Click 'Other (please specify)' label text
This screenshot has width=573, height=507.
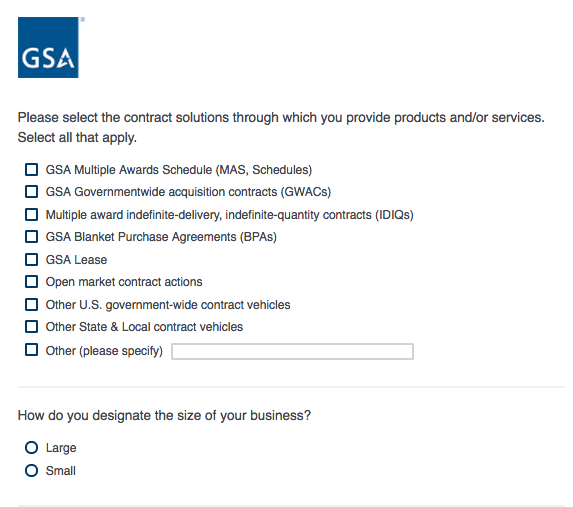click(x=104, y=351)
